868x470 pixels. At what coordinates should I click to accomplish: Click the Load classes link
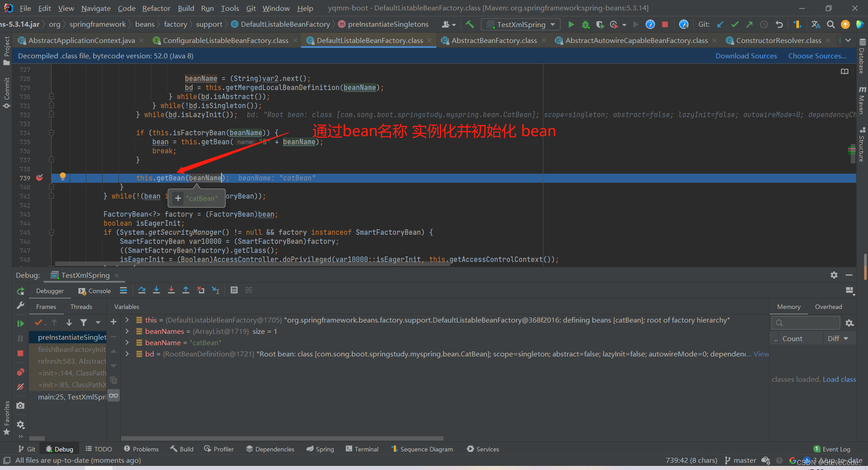point(839,380)
